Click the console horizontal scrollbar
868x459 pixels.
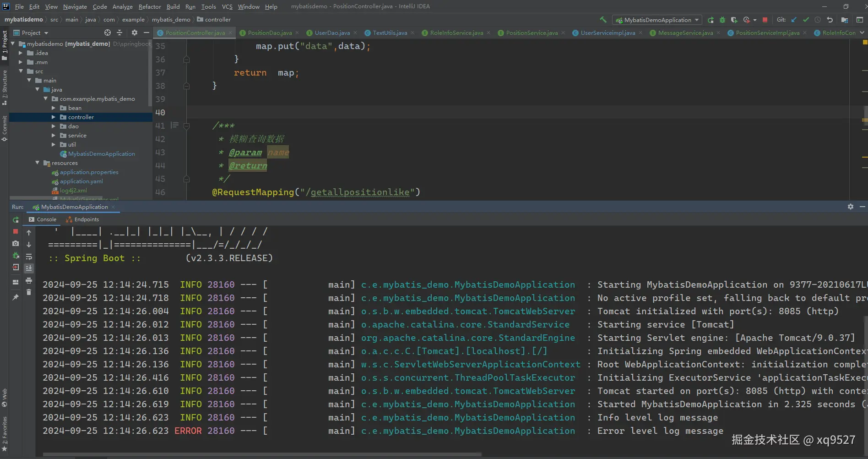[262, 454]
